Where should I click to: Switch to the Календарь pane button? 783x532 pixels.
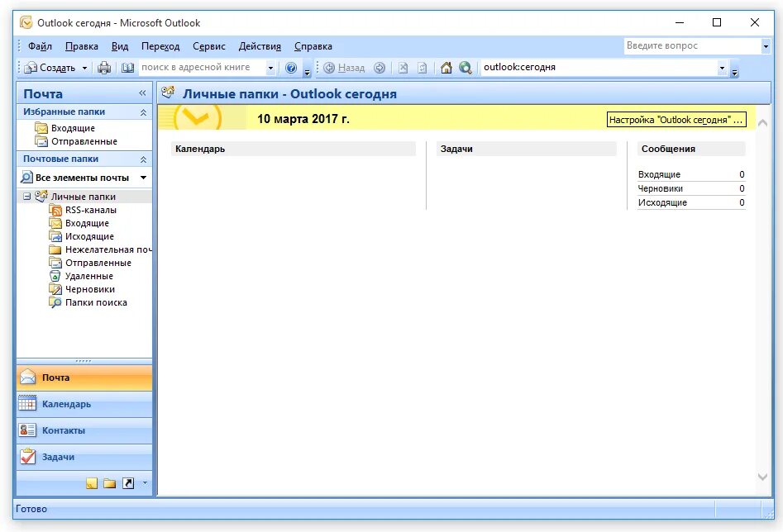[x=84, y=404]
